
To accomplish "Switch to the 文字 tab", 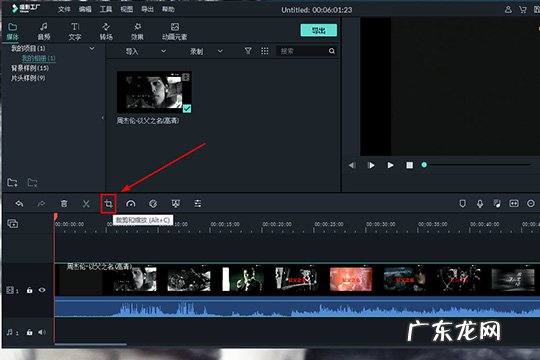I will coord(75,31).
